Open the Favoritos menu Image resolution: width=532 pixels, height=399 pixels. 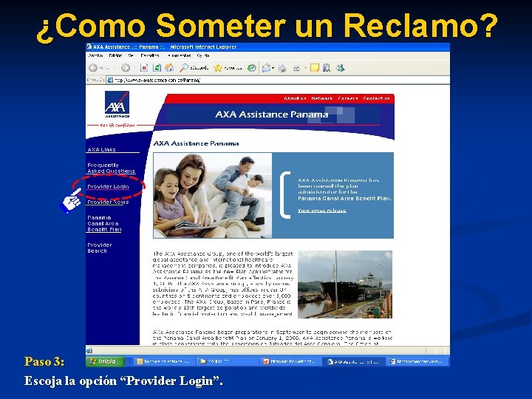pos(149,55)
